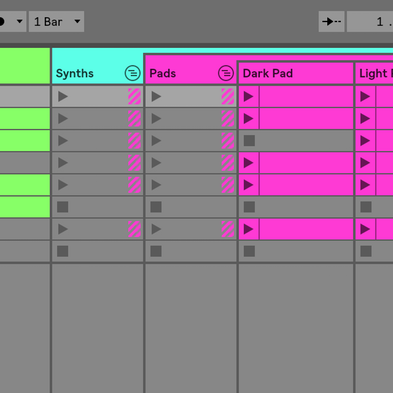Click first-row hatched clip indicator in Pads
Viewport: 393px width, 393px height.
click(x=228, y=97)
